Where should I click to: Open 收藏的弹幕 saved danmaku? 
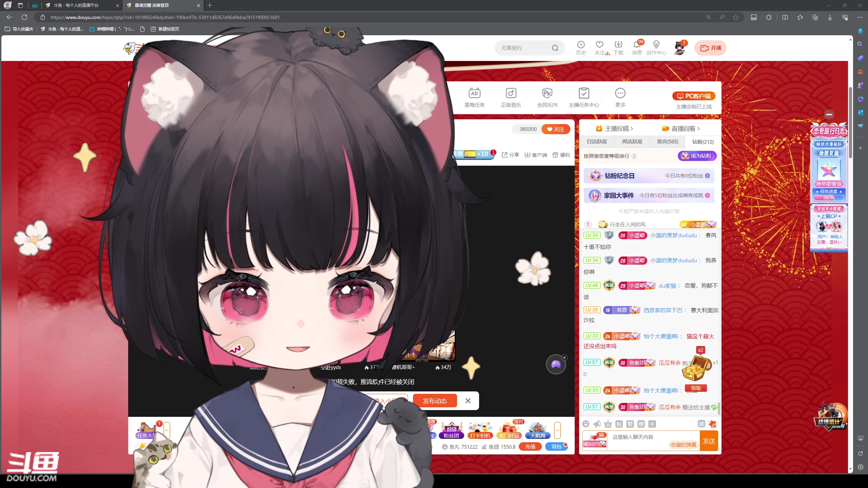click(x=684, y=445)
